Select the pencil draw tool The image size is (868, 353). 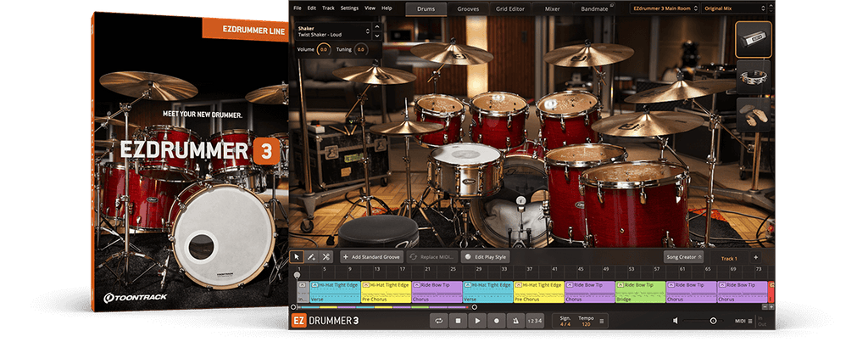point(311,256)
